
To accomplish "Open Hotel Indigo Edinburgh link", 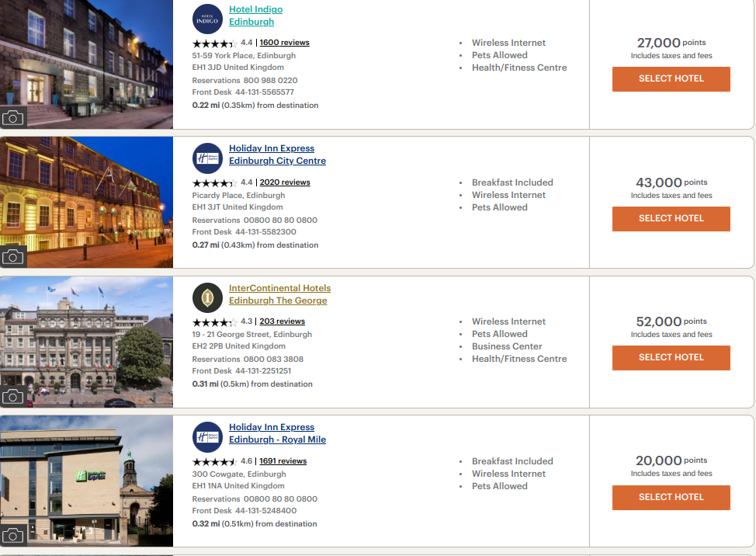I will [x=255, y=16].
